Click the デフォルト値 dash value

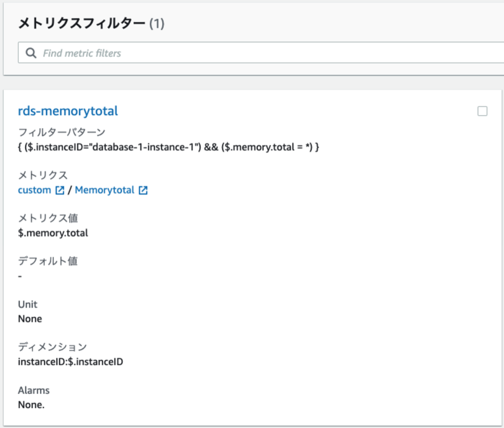coord(19,276)
